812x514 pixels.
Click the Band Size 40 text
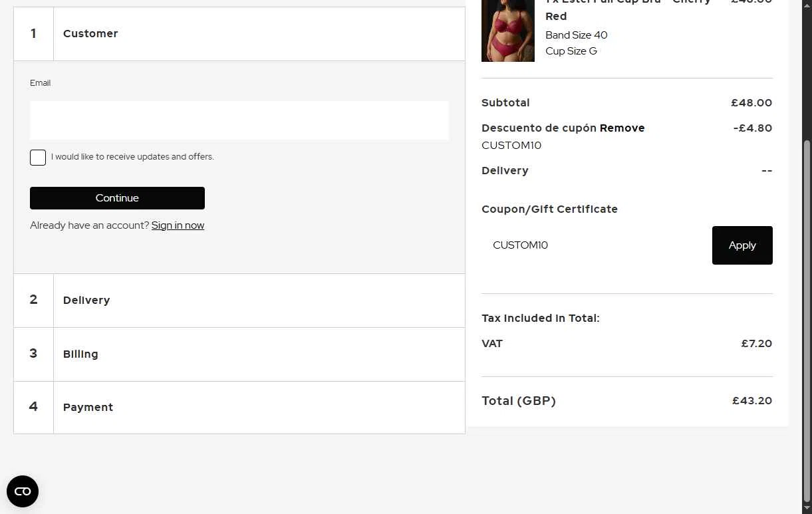point(577,35)
